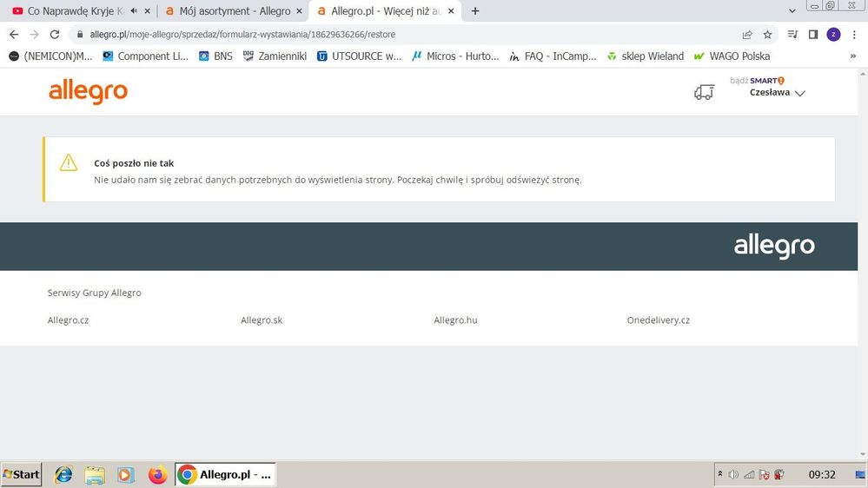Open the Onedelivery.cz footer link
The image size is (868, 488).
coord(659,320)
